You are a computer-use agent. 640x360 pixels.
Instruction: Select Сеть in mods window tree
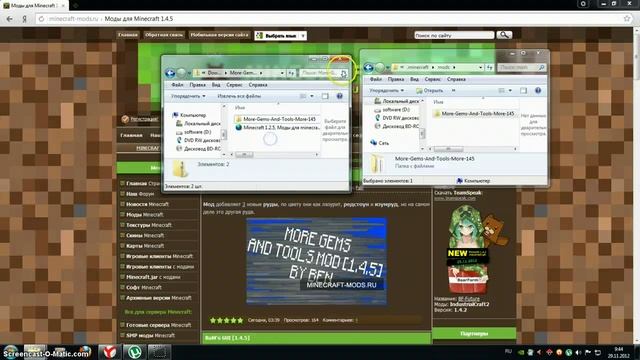tap(380, 143)
